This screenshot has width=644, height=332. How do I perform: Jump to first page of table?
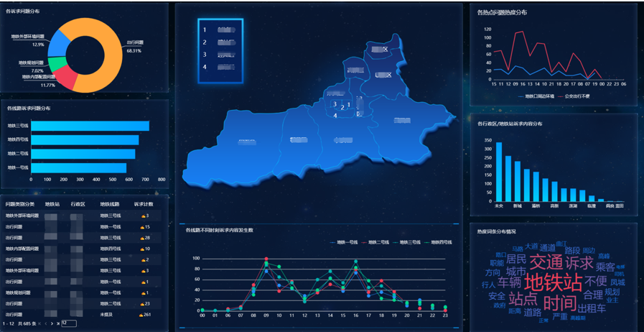(39, 323)
